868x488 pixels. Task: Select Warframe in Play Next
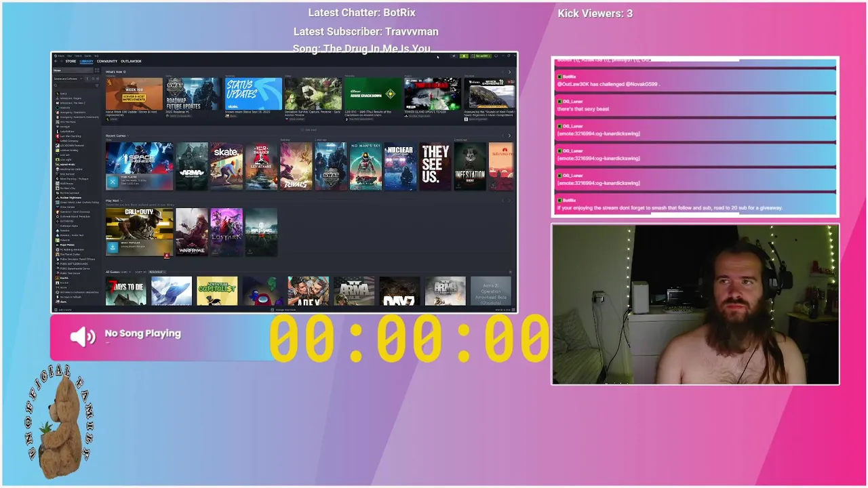click(x=192, y=232)
